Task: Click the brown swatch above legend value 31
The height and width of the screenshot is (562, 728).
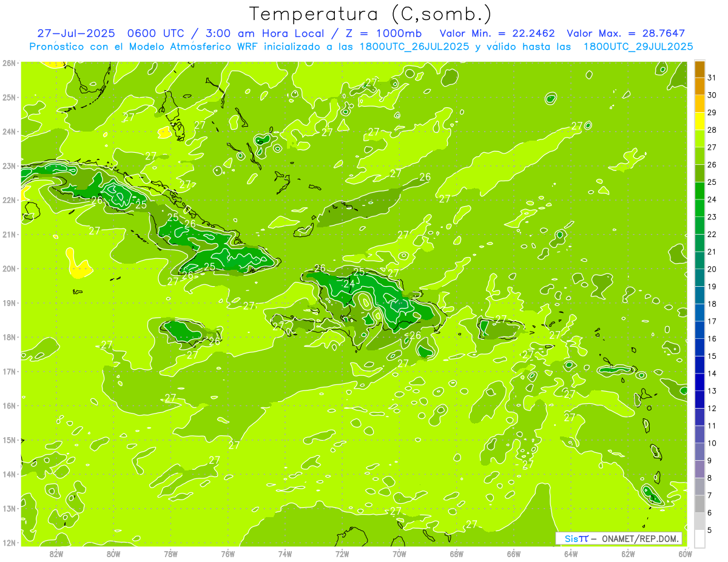Action: (699, 70)
